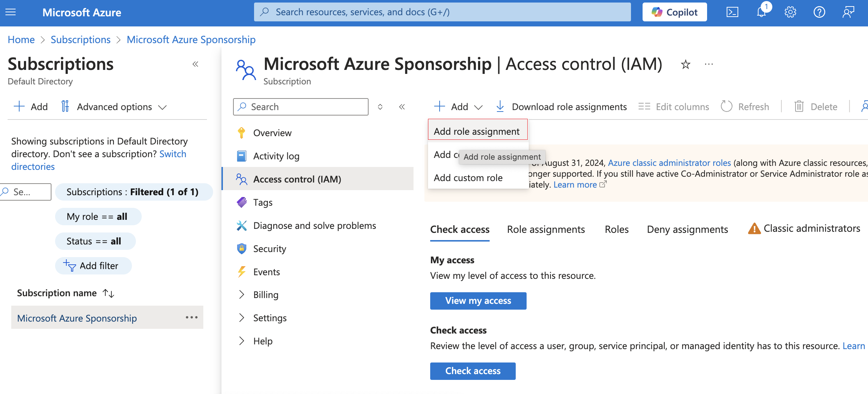Click the View my access button
Screen dimensions: 868x394
tap(478, 301)
